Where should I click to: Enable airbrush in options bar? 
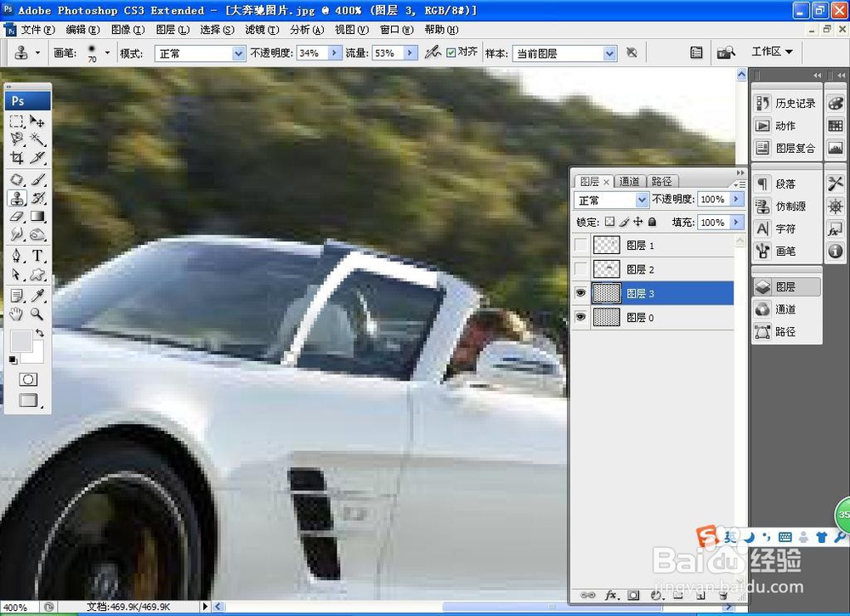click(432, 53)
